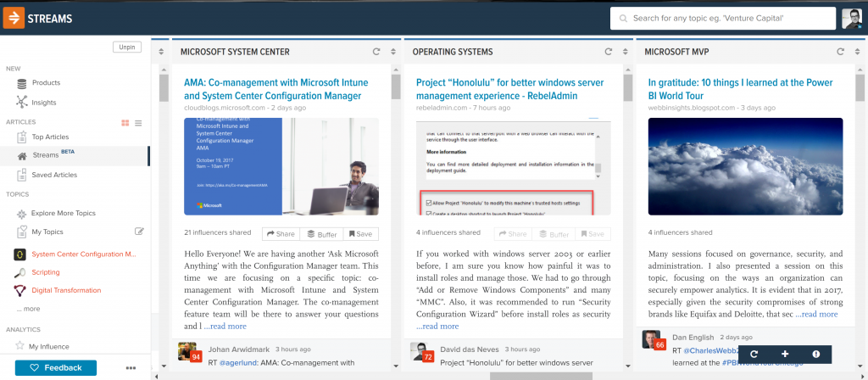Open the three-dots more options
Image resolution: width=868 pixels, height=380 pixels.
[131, 368]
